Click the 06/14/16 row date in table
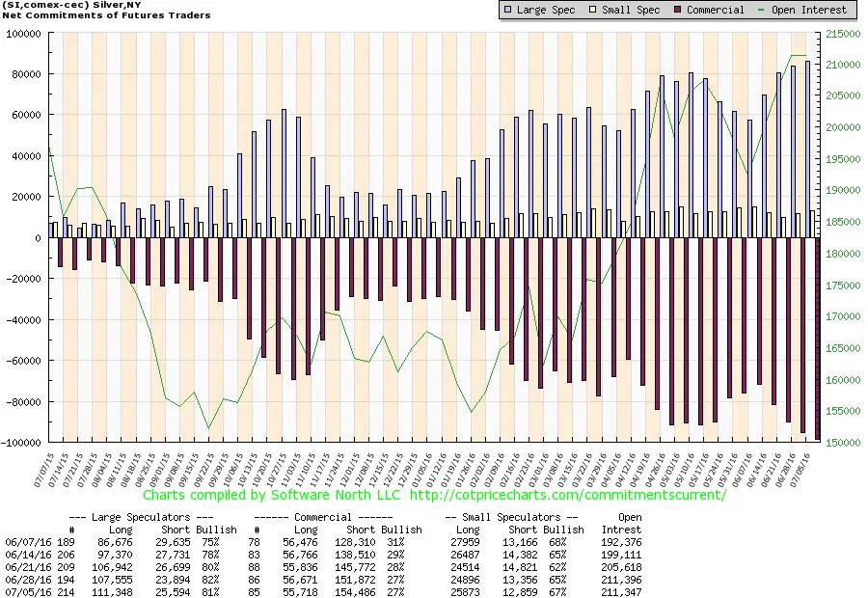The image size is (868, 598). click(x=28, y=555)
